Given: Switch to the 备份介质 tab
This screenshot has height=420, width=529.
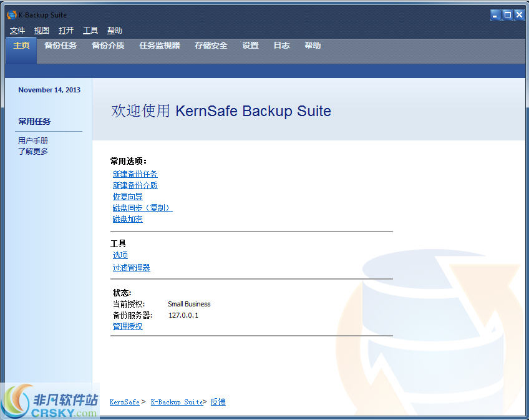Looking at the screenshot, I should click(108, 46).
